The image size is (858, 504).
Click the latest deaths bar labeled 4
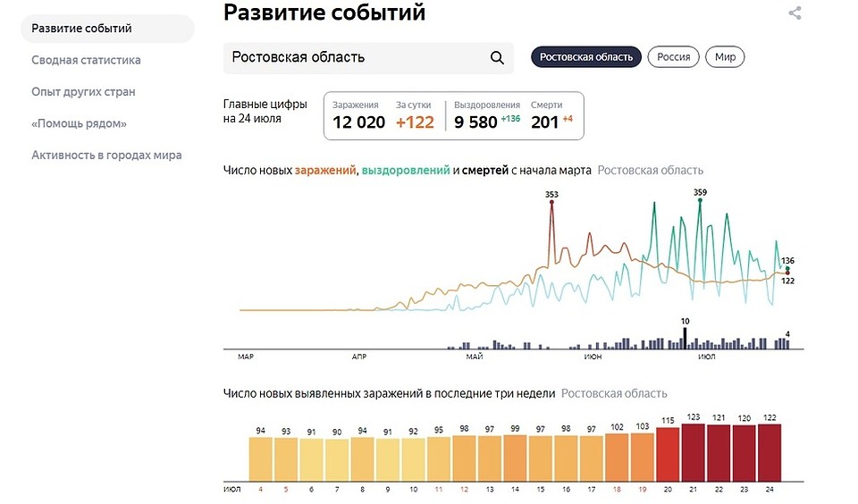point(787,344)
